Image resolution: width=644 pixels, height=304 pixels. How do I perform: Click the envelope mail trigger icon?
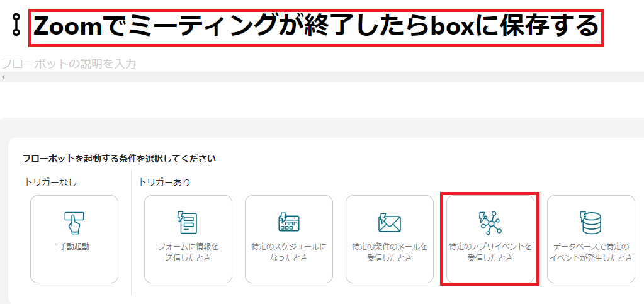click(x=389, y=223)
